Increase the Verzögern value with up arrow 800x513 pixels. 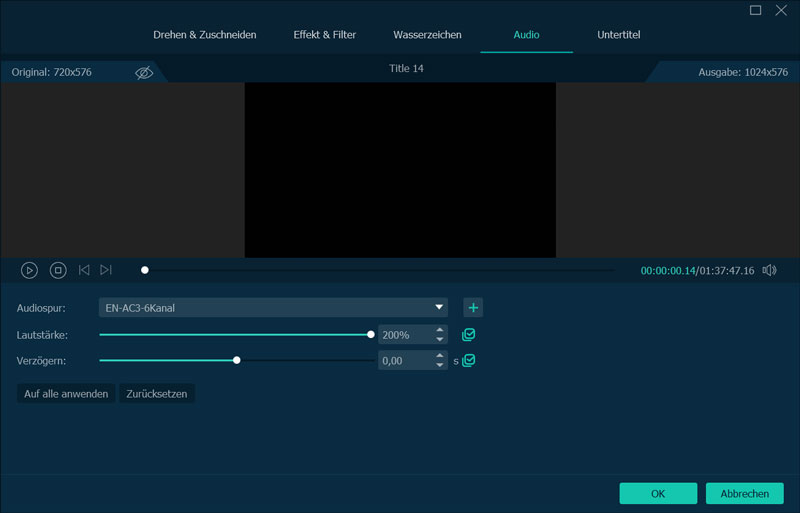click(440, 355)
